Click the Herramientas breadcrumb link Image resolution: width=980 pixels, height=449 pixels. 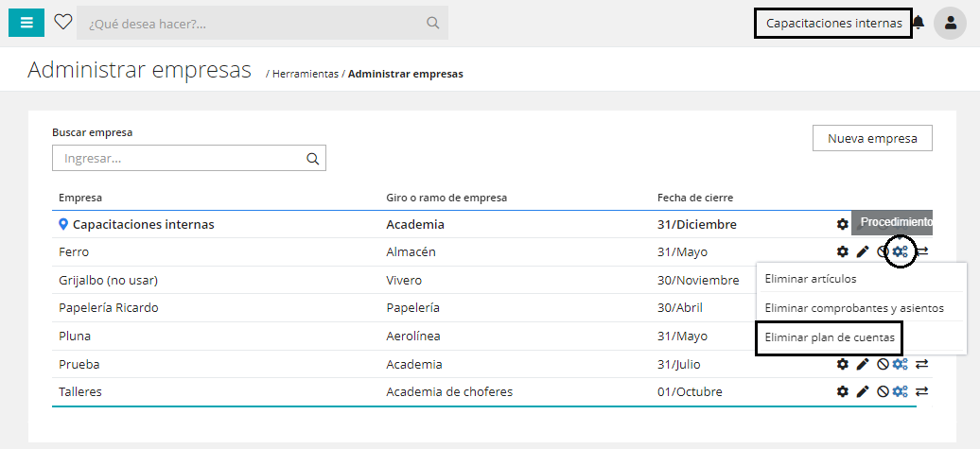point(305,74)
